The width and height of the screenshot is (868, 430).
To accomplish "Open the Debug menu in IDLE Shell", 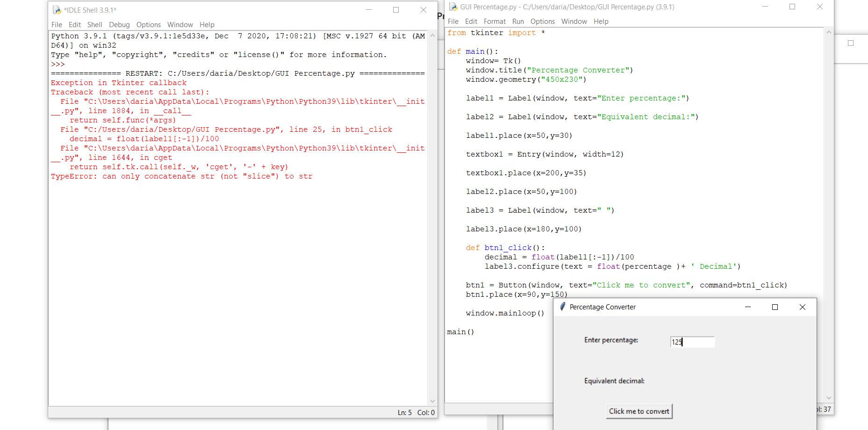I will (x=119, y=25).
